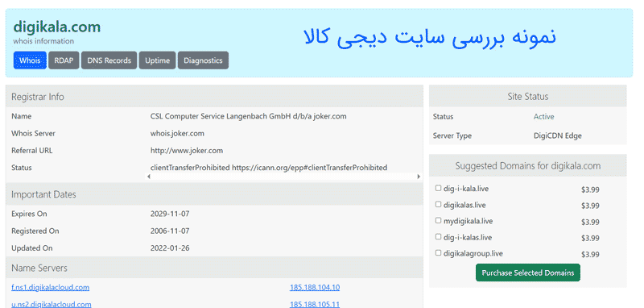The width and height of the screenshot is (644, 308).
Task: Click the digikala.com heading
Action: pos(56,27)
